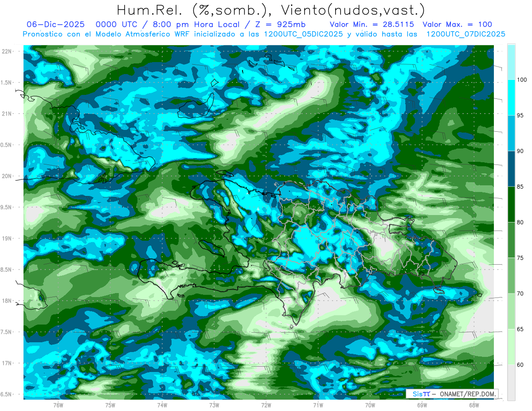Click the longitude label '74W'

[162, 405]
